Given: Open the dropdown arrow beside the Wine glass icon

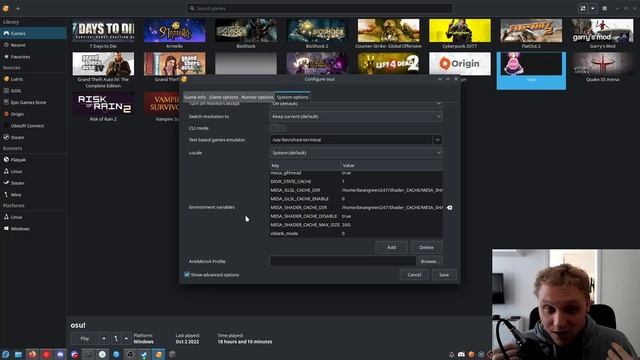Looking at the screenshot, I should click(x=126, y=338).
